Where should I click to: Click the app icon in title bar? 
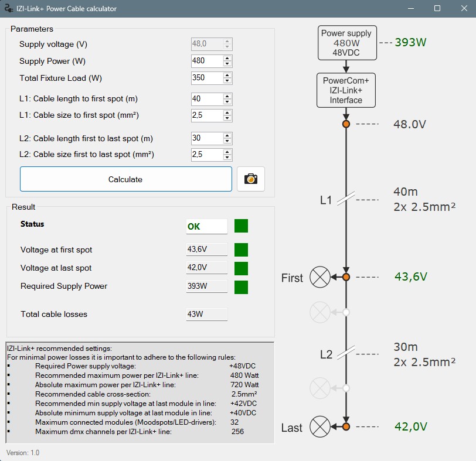(x=8, y=9)
